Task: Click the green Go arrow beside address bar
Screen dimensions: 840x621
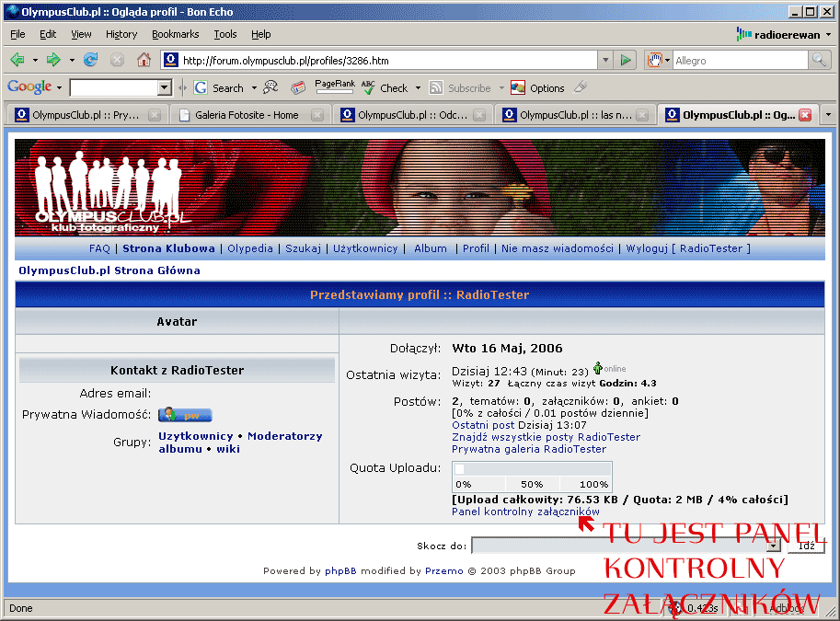Action: click(x=627, y=60)
